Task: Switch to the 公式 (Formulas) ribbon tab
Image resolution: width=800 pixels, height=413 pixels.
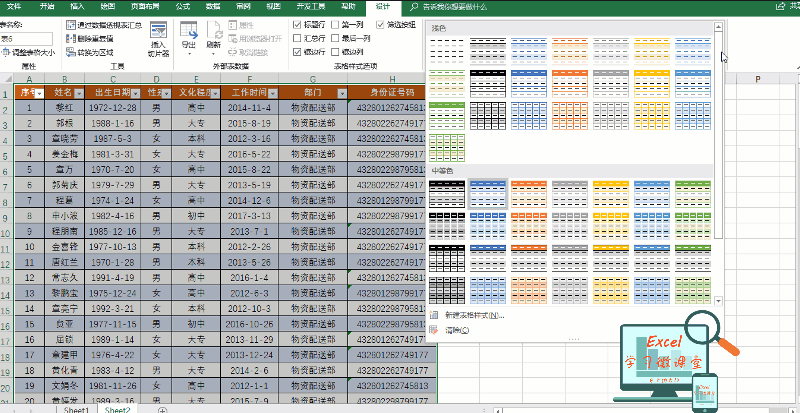Action: [x=182, y=7]
